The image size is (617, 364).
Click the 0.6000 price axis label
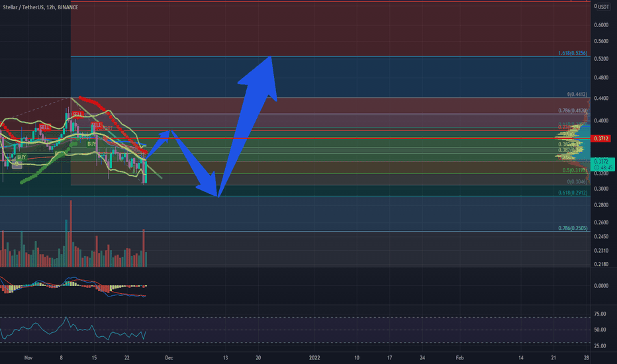601,24
